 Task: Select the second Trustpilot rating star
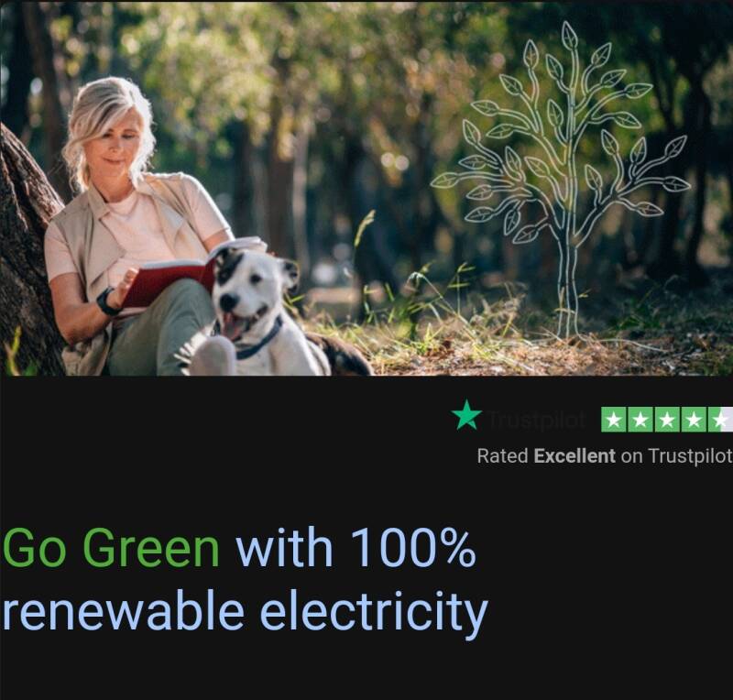640,420
